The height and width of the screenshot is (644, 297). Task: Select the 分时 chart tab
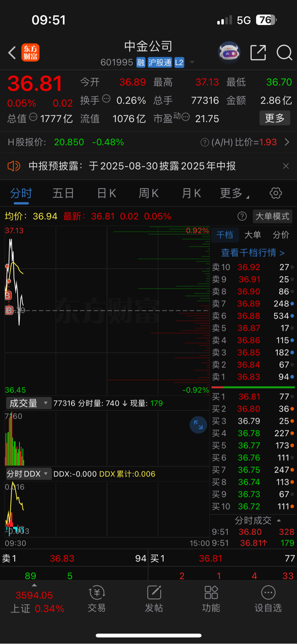[x=21, y=193]
